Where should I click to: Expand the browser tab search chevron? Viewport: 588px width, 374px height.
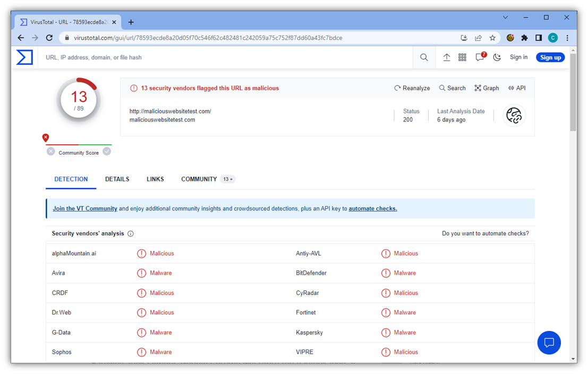[505, 18]
